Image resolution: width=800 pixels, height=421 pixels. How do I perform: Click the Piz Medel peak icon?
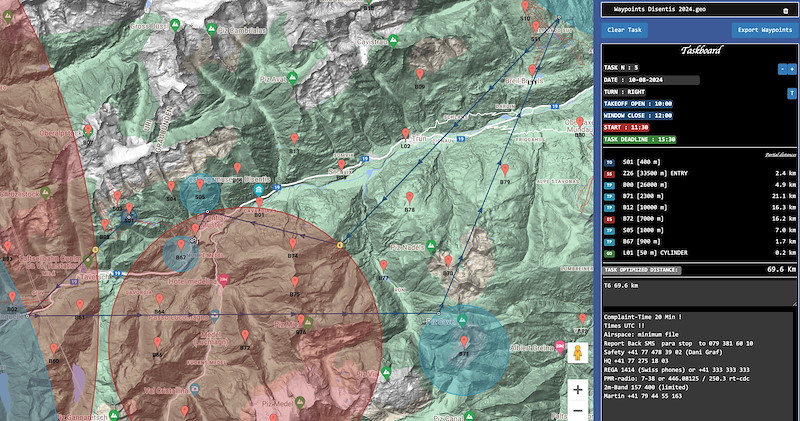(x=300, y=403)
